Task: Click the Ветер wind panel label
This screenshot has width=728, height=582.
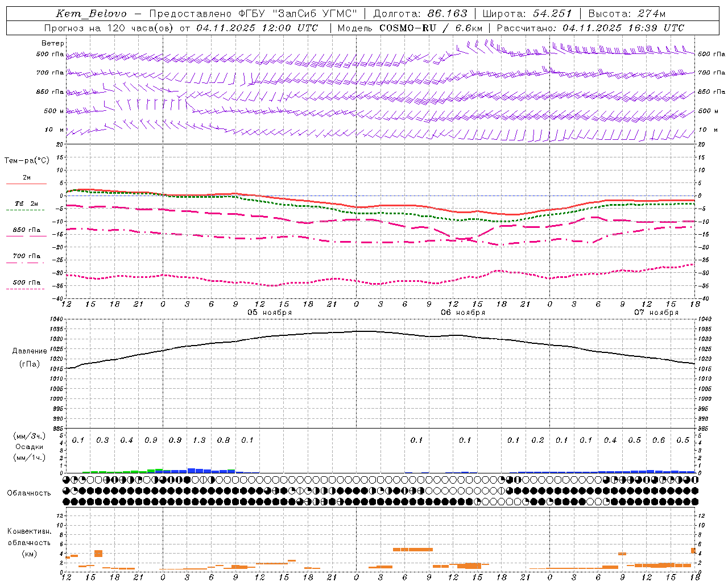Action: (x=53, y=43)
